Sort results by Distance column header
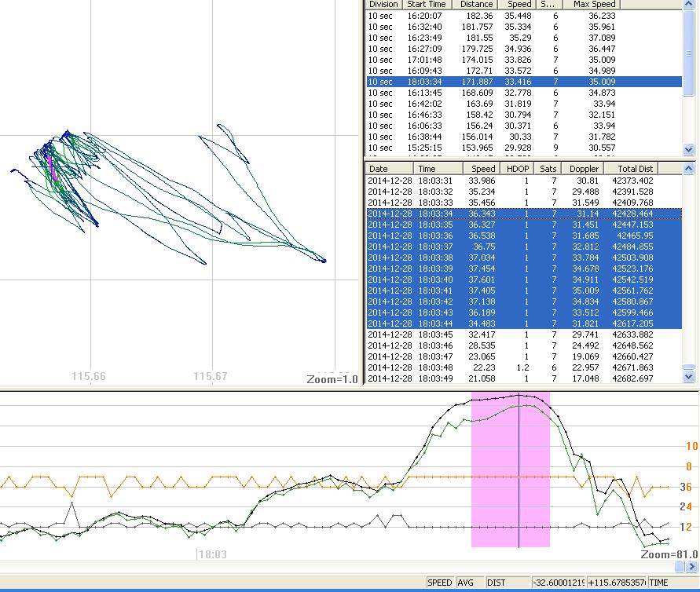 (474, 4)
